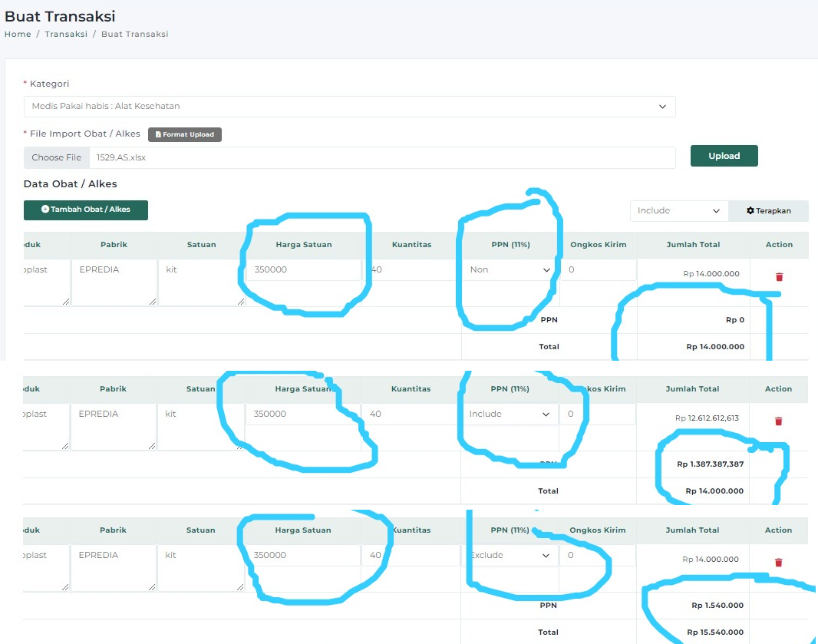Click the Rp 1.387.387,387 PPN value
Viewport: 818px width, 644px height.
[x=711, y=464]
